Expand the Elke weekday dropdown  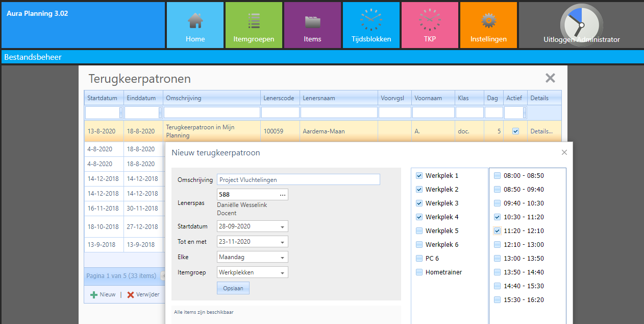282,257
